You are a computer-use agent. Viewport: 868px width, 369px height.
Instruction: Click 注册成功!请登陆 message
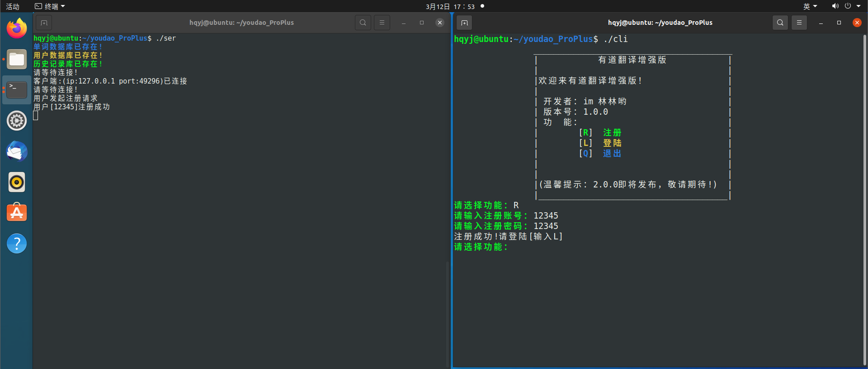[508, 237]
